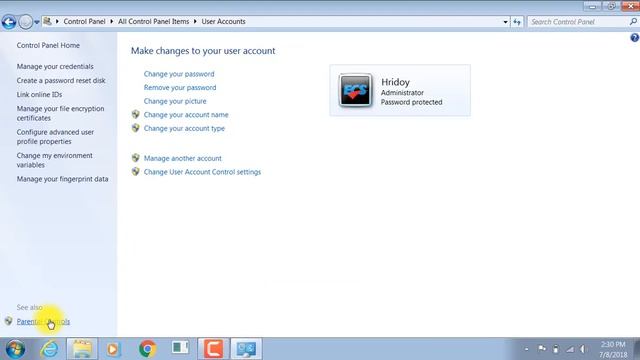This screenshot has width=640, height=360.
Task: Click Change your account type
Action: pos(184,129)
